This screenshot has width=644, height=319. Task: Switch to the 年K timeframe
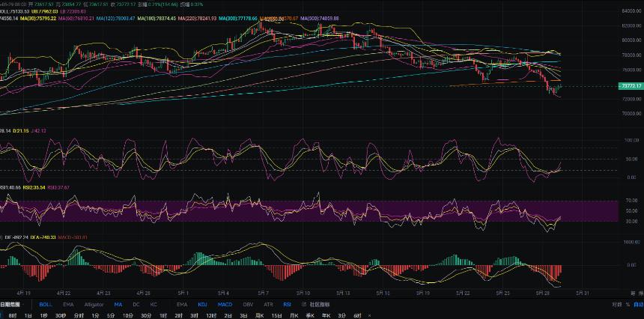pos(326,315)
